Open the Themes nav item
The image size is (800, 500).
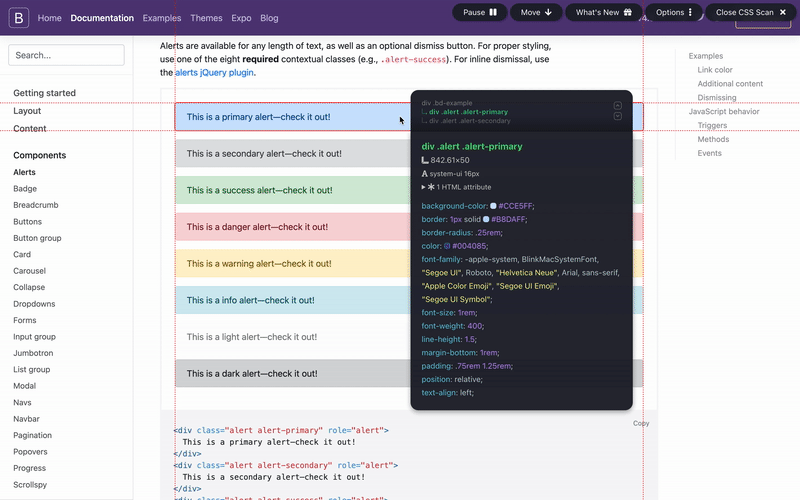pyautogui.click(x=206, y=18)
